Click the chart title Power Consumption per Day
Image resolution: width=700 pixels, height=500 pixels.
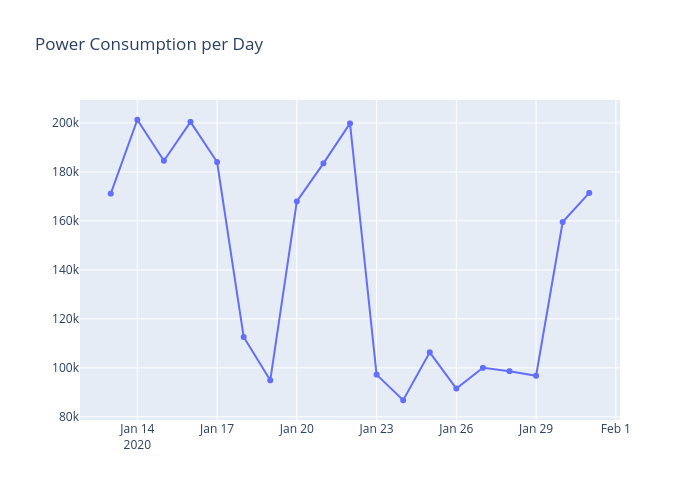point(149,44)
